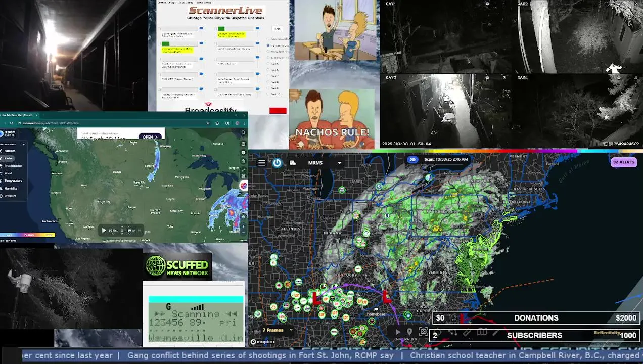Check the Cleveland Police channel checkbox
The width and height of the screenshot is (643, 364).
coord(159,44)
